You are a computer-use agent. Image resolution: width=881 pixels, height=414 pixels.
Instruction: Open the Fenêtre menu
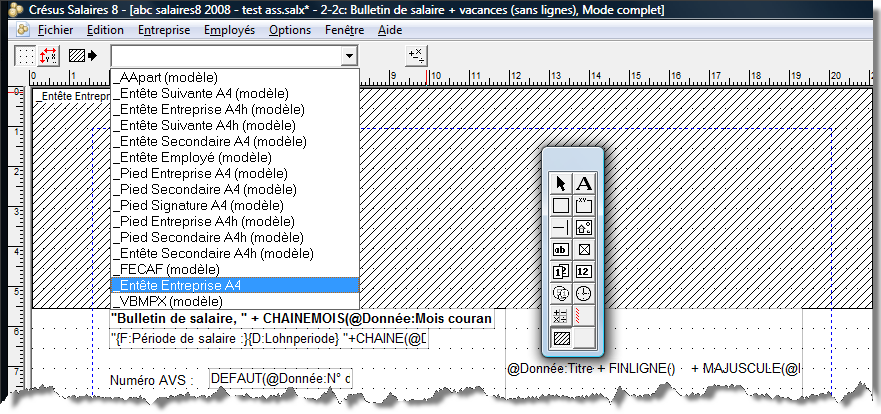[x=344, y=30]
